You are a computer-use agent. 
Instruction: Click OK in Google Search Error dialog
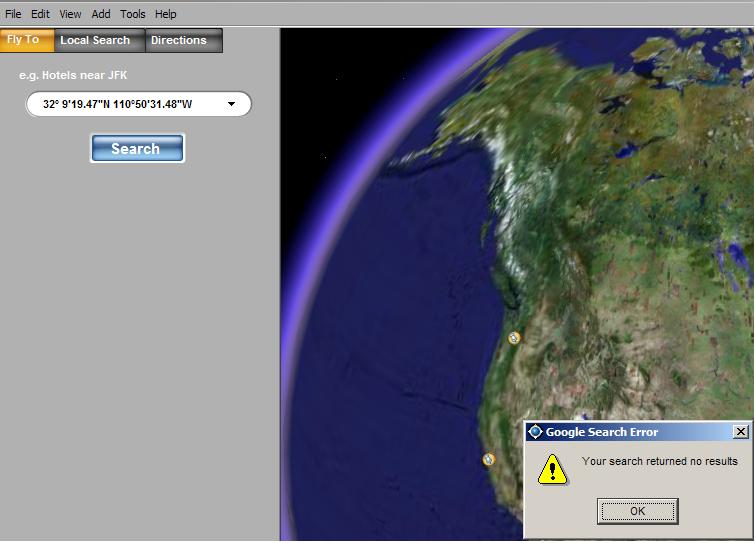(x=638, y=511)
